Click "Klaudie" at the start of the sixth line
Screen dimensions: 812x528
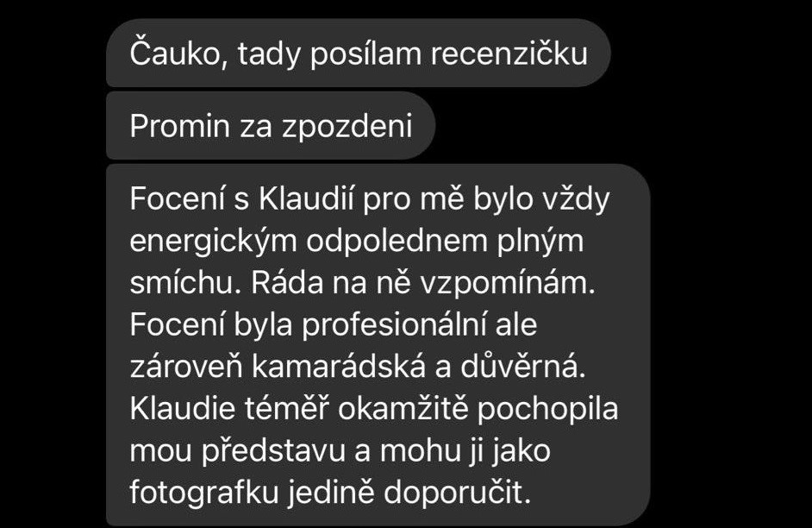[182, 409]
